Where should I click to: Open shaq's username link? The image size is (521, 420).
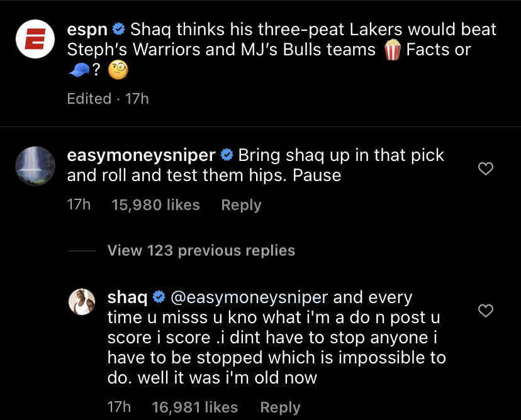(x=127, y=296)
